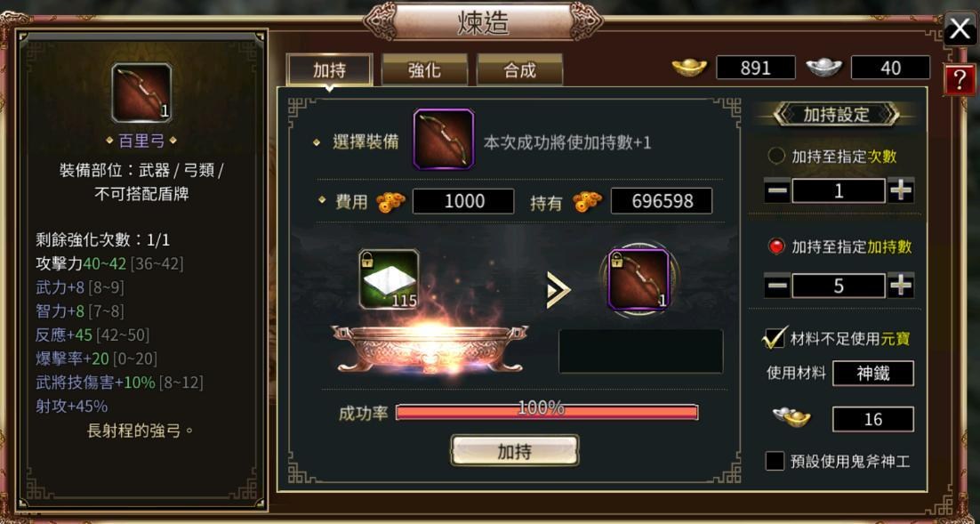The height and width of the screenshot is (524, 980).
Task: Click the gold ingot currency icon
Action: 689,67
